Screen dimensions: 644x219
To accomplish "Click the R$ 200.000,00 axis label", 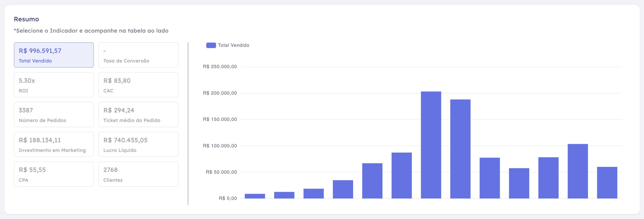I will pyautogui.click(x=220, y=93).
